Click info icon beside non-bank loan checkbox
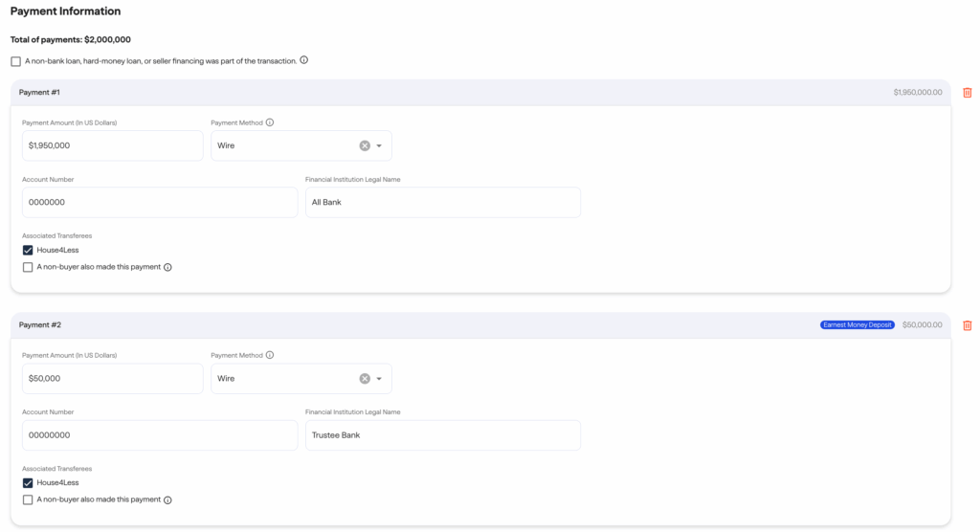Screen dimensions: 980x532 304,60
